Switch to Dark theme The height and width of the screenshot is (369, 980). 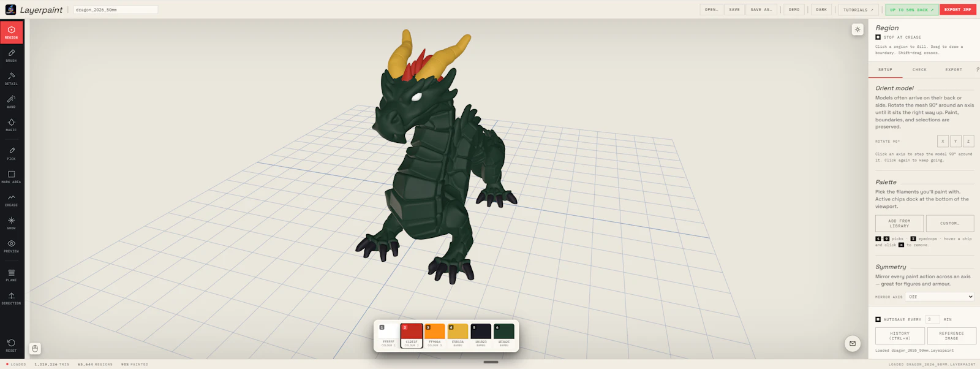(x=821, y=10)
